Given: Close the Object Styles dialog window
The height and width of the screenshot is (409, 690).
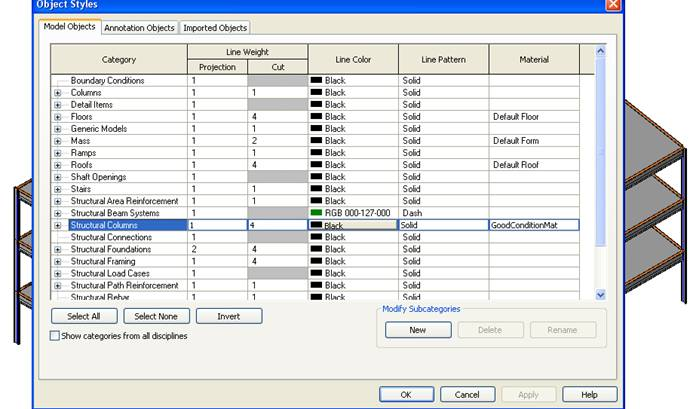Looking at the screenshot, I should pyautogui.click(x=612, y=5).
